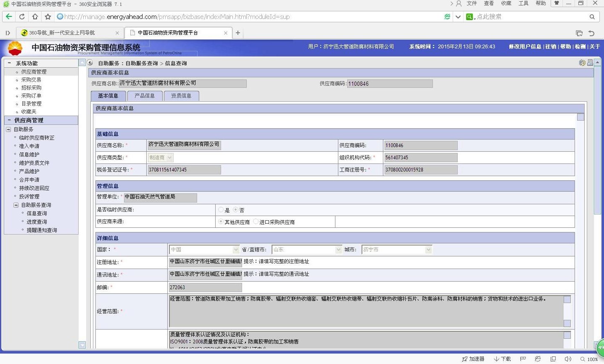Open the 供应商类型 dropdown showing 制造商

[x=161, y=158]
